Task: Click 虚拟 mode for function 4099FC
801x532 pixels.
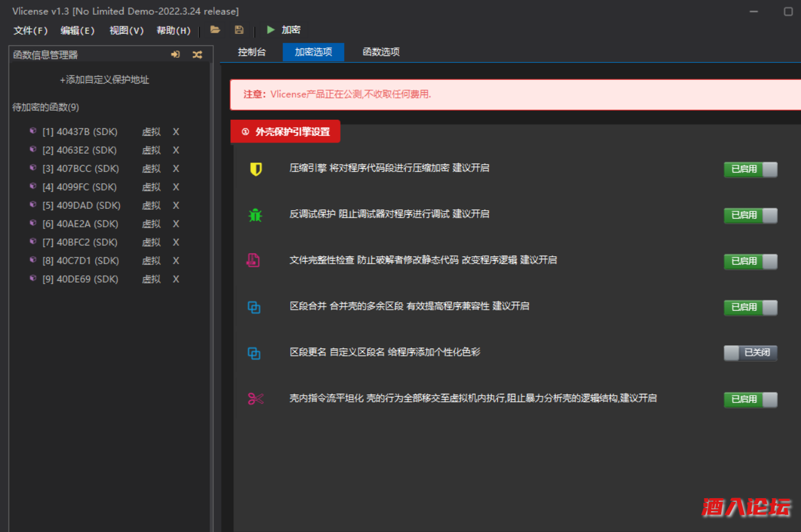Action: point(151,187)
